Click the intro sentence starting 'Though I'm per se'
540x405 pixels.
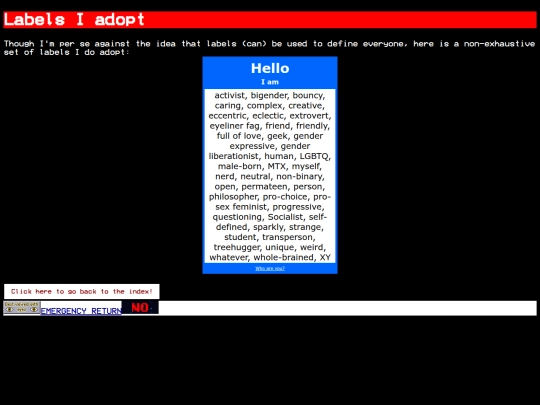click(269, 48)
